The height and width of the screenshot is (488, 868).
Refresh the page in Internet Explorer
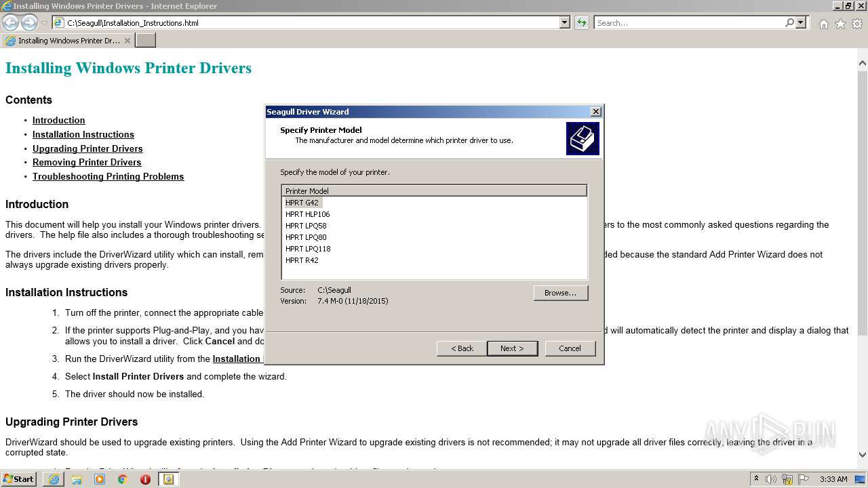[581, 22]
